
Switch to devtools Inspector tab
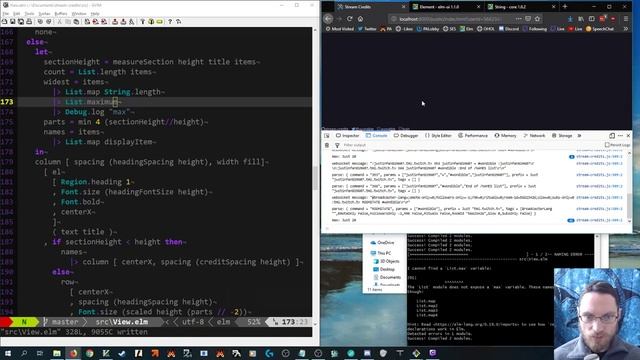coord(347,136)
